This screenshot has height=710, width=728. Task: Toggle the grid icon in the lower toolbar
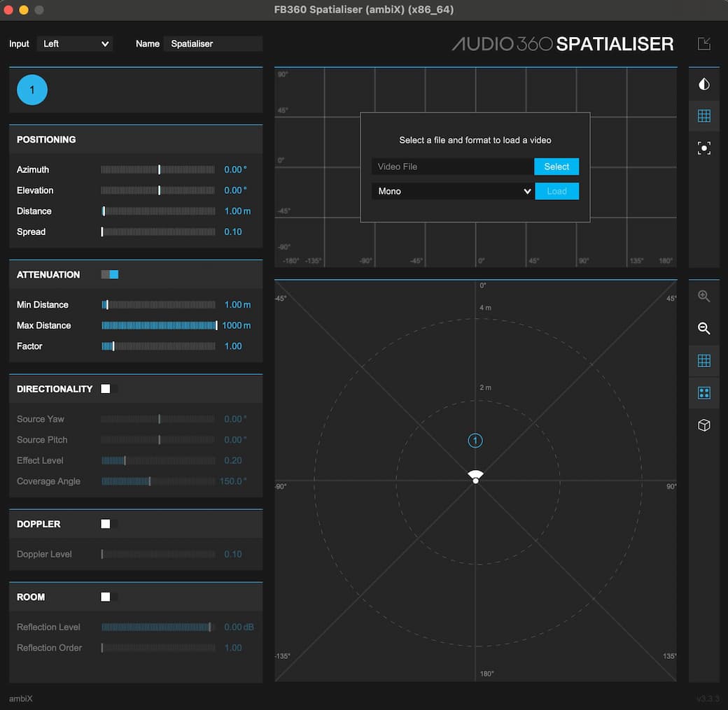tap(703, 361)
